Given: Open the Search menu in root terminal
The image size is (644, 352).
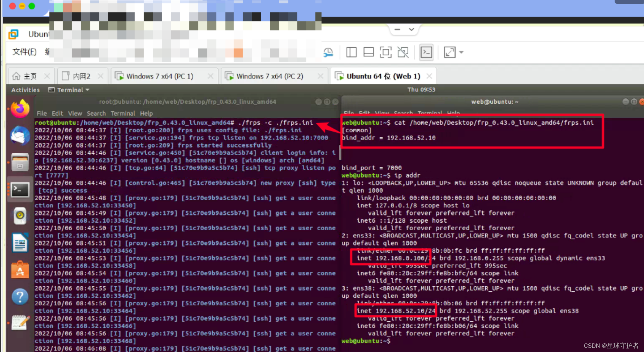Looking at the screenshot, I should (96, 113).
